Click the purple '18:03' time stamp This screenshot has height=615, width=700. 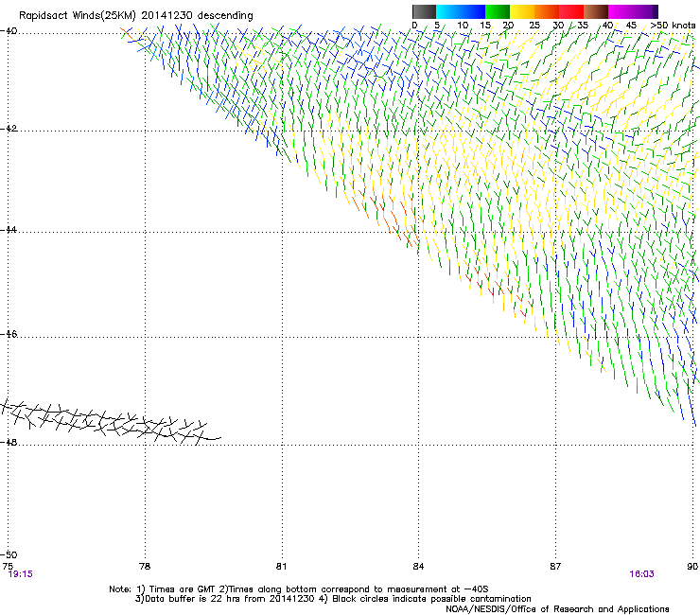coord(641,574)
